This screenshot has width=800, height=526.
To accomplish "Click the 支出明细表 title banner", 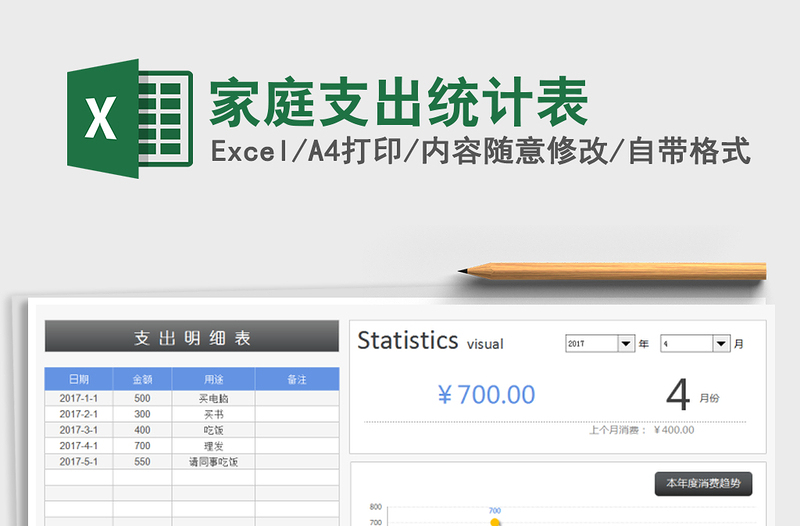I will point(192,337).
